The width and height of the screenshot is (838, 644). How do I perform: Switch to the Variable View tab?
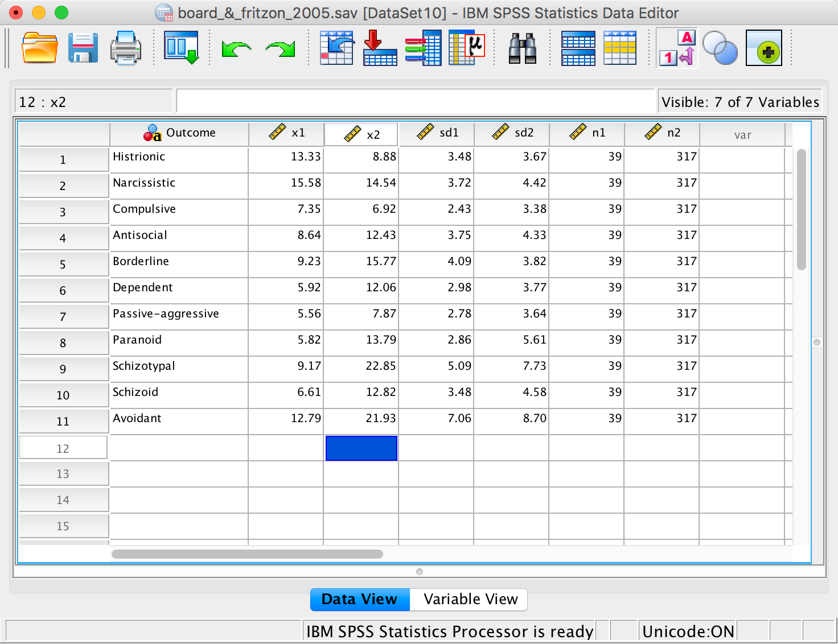coord(470,600)
